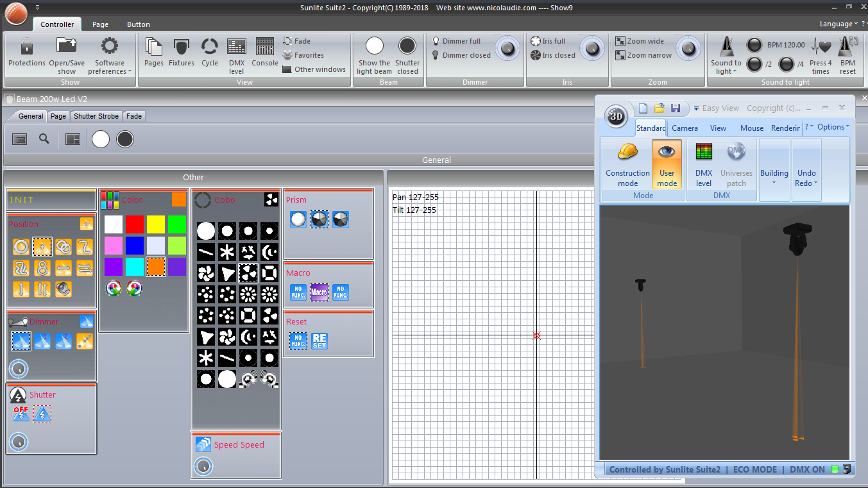Viewport: 868px width, 488px height.
Task: Click the red pan/tilt crosshair marker
Action: click(x=537, y=335)
